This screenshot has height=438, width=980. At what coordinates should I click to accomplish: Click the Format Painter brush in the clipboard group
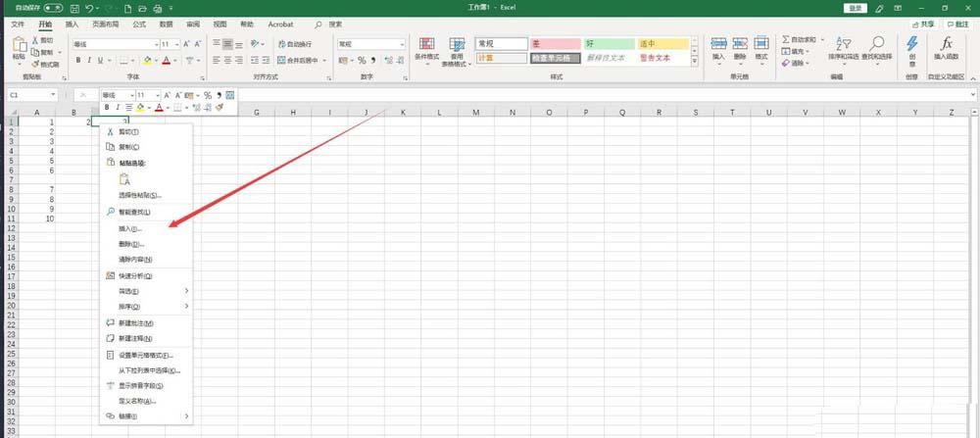46,65
